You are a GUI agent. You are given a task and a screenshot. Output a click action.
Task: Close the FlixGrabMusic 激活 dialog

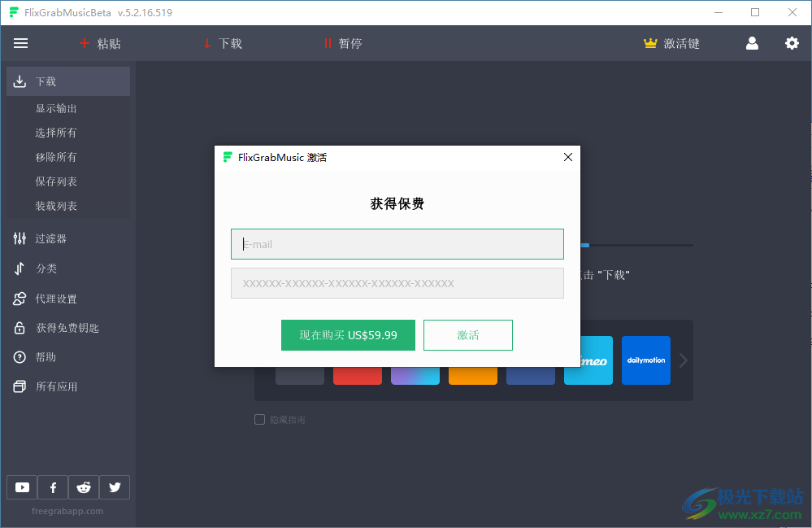pyautogui.click(x=568, y=157)
